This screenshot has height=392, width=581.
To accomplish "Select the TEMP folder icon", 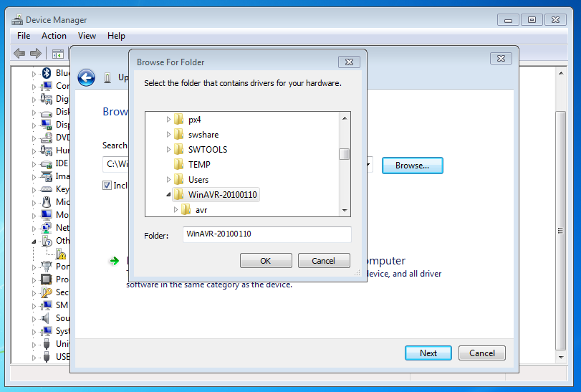I will pyautogui.click(x=178, y=165).
